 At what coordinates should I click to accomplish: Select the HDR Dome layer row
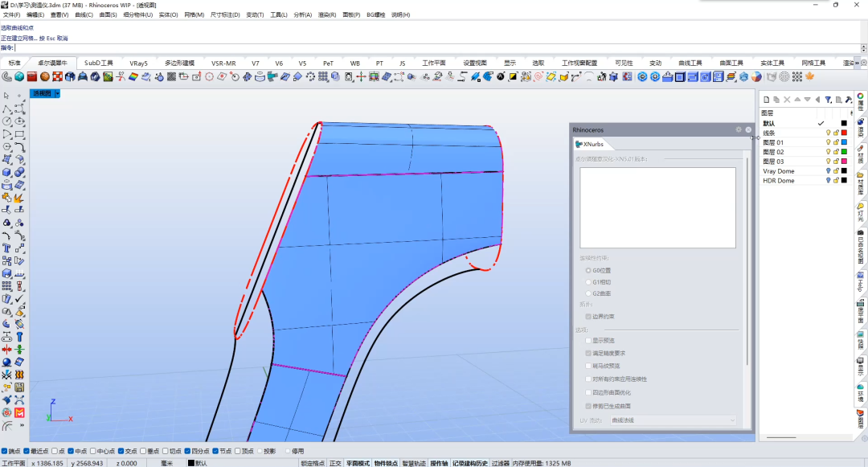[x=805, y=181]
